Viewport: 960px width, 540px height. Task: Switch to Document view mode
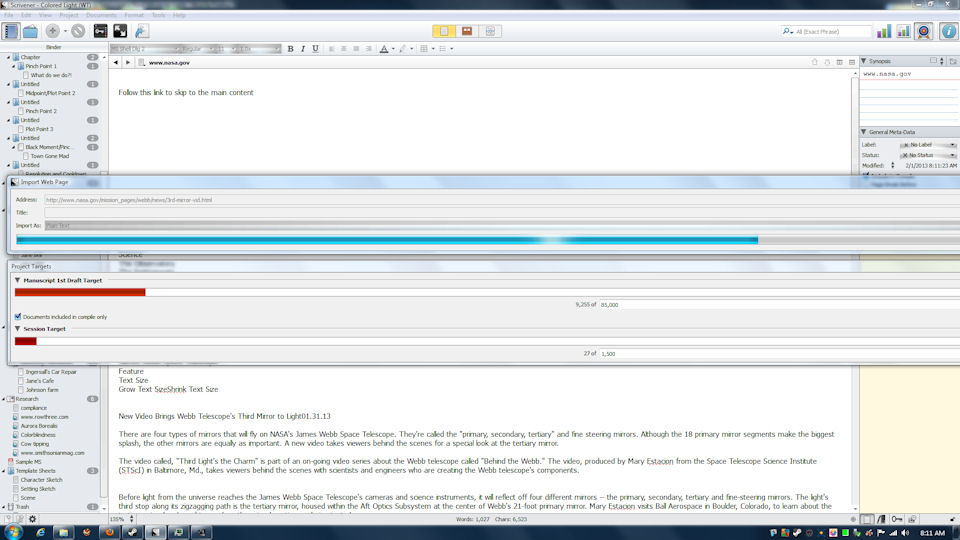coord(444,31)
